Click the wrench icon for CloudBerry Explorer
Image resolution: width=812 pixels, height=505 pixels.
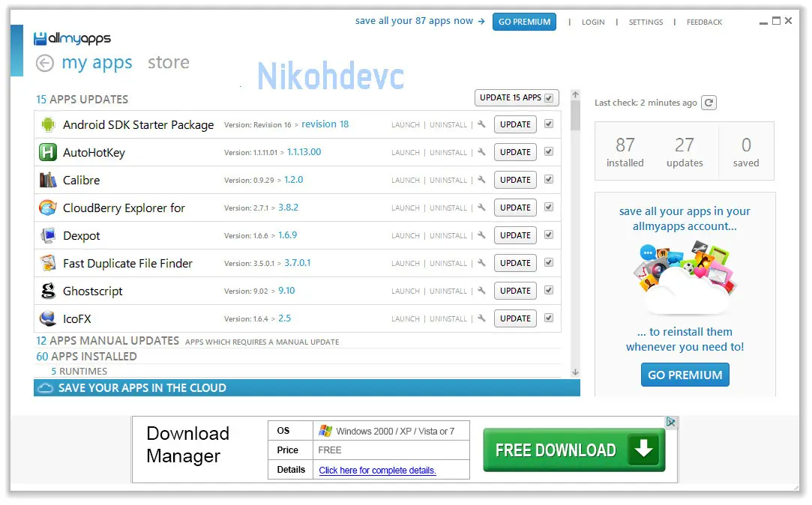[x=481, y=208]
